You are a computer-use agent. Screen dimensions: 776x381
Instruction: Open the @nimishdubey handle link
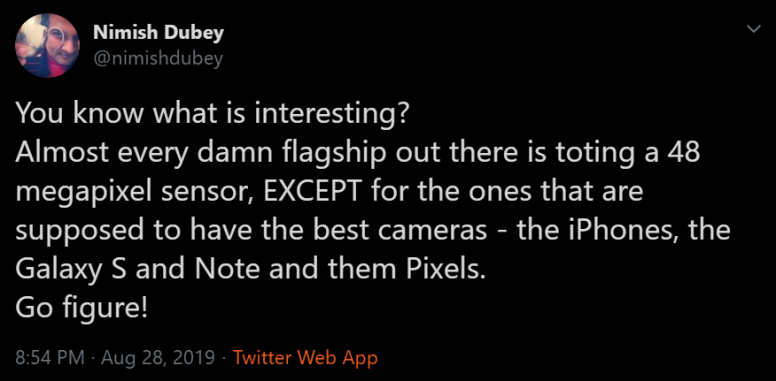click(158, 59)
